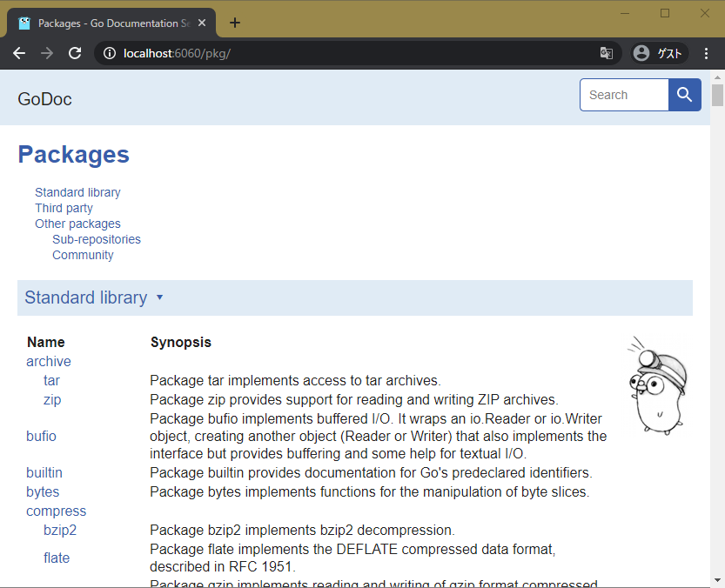Click the Go gopher mascot image

pyautogui.click(x=657, y=384)
